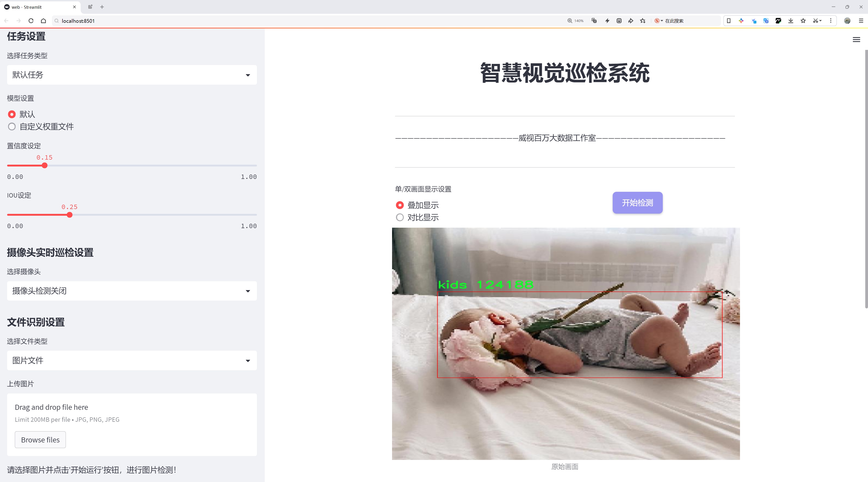Click the share arrow icon
Viewport: 868px width, 482px height.
631,21
